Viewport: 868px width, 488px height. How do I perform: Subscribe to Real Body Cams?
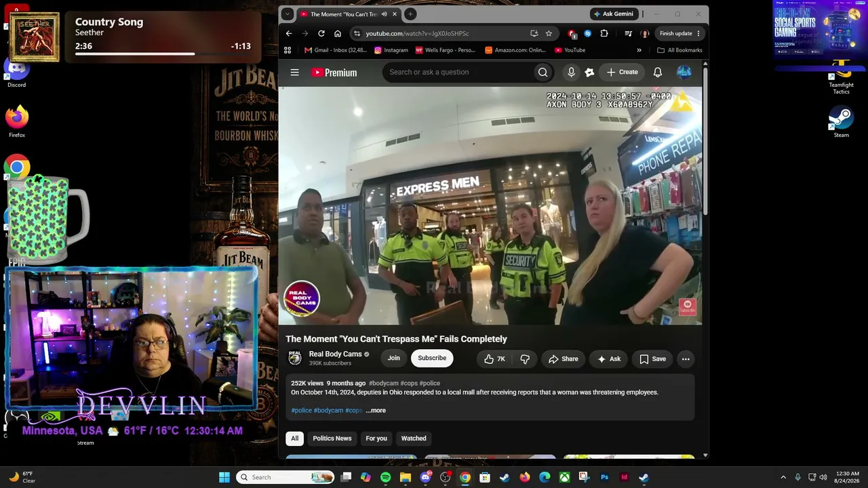432,358
